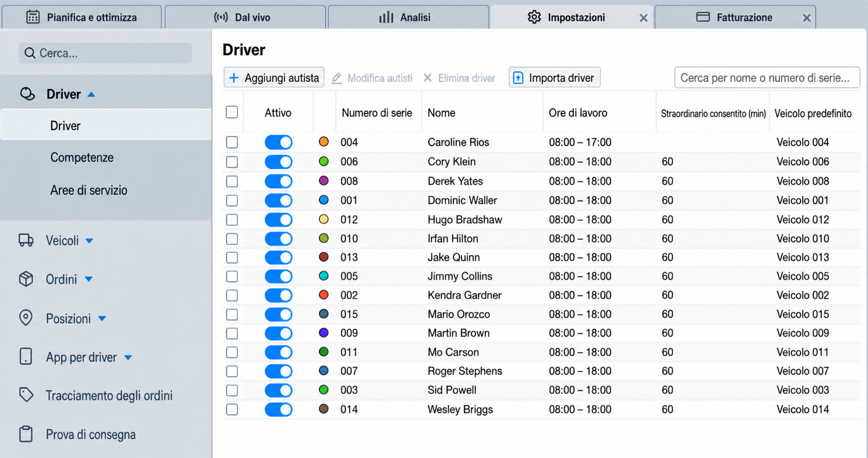Disable the active switch for Jake Quinn
Image resolution: width=868 pixels, height=458 pixels.
(x=279, y=257)
